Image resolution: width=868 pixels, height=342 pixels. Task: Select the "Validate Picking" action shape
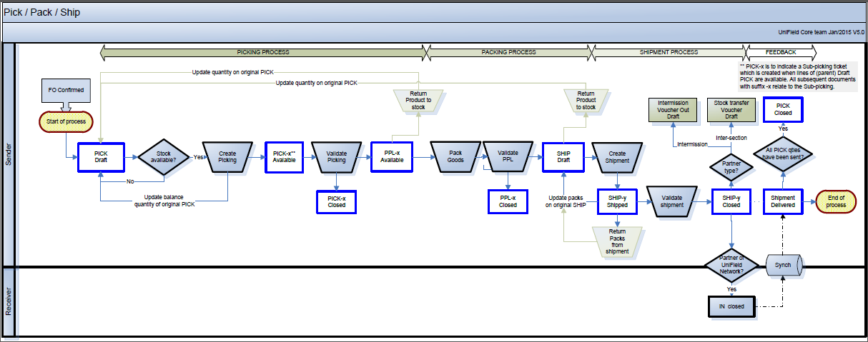(x=336, y=156)
